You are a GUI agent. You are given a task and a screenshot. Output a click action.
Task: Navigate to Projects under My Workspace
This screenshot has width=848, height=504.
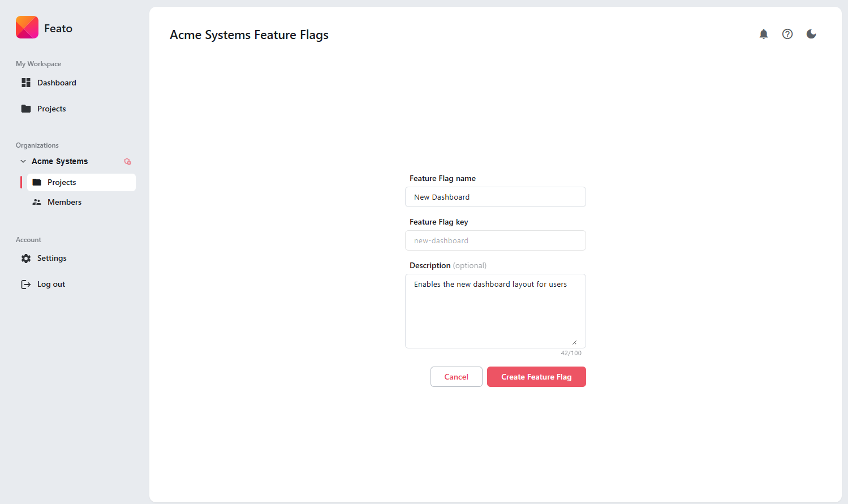pos(51,109)
